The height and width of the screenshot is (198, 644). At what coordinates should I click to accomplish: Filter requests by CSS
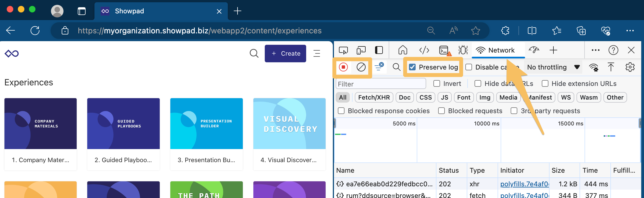[x=426, y=98]
